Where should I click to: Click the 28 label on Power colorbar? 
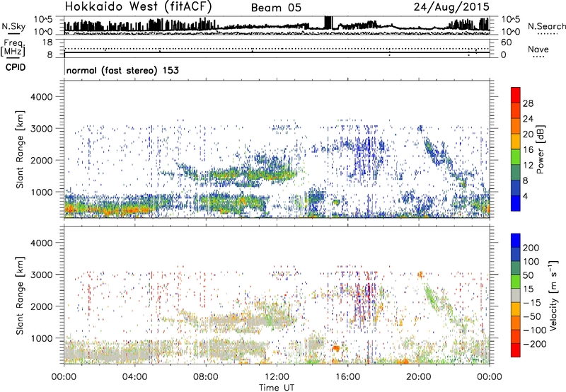528,103
